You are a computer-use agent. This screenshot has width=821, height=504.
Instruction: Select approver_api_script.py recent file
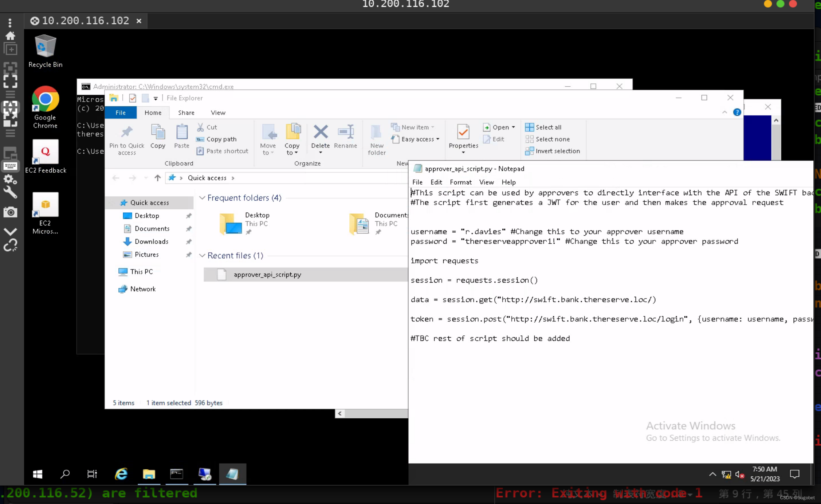(x=305, y=275)
